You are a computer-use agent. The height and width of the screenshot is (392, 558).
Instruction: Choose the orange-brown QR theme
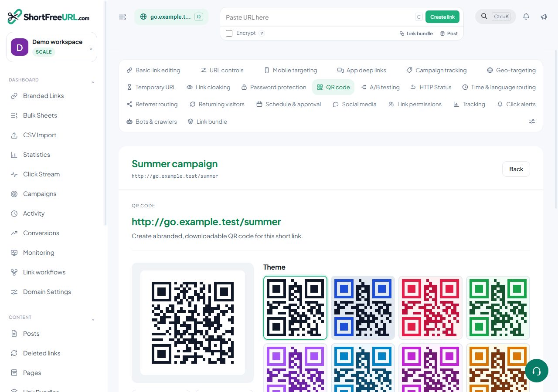498,368
